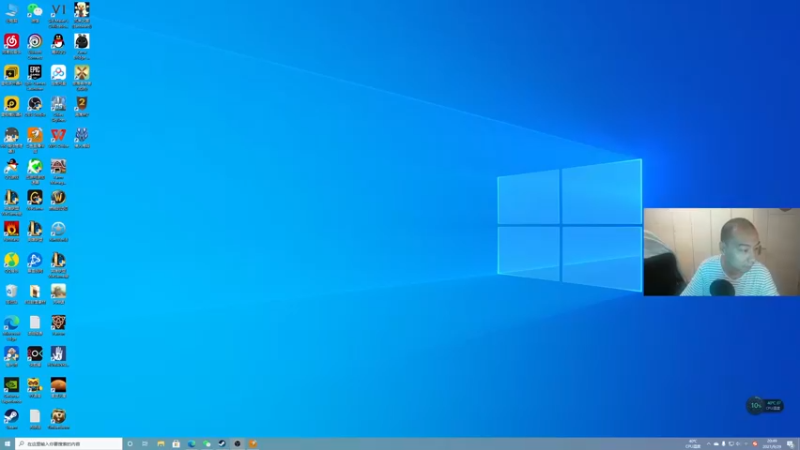Click the Windows Start button
The width and height of the screenshot is (800, 450).
click(7, 444)
